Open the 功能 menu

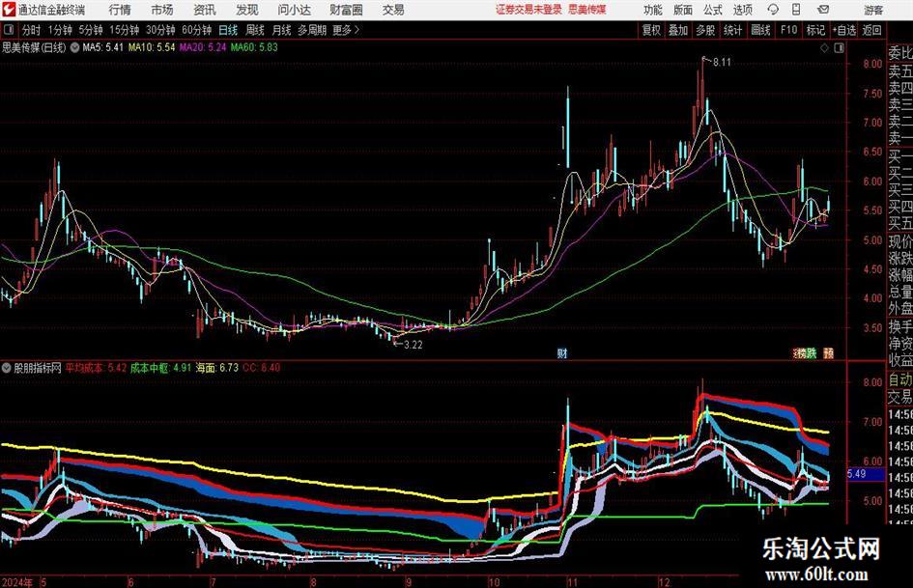click(x=653, y=10)
